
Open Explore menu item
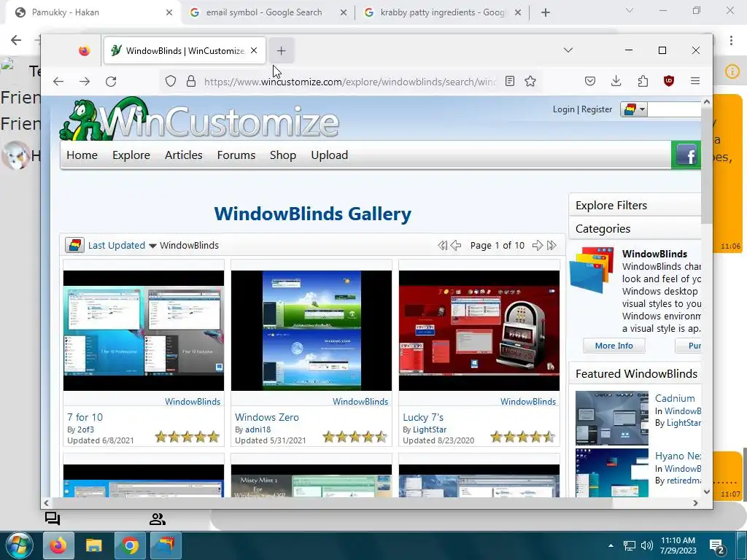tap(131, 155)
